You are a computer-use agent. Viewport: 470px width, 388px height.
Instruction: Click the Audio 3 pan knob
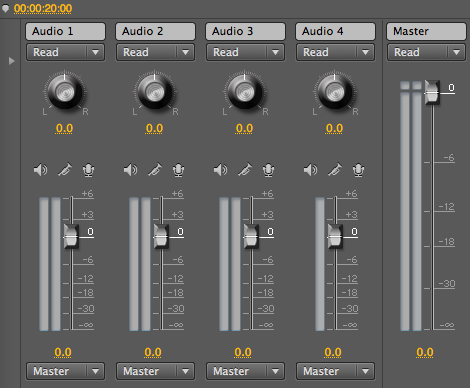[x=245, y=91]
